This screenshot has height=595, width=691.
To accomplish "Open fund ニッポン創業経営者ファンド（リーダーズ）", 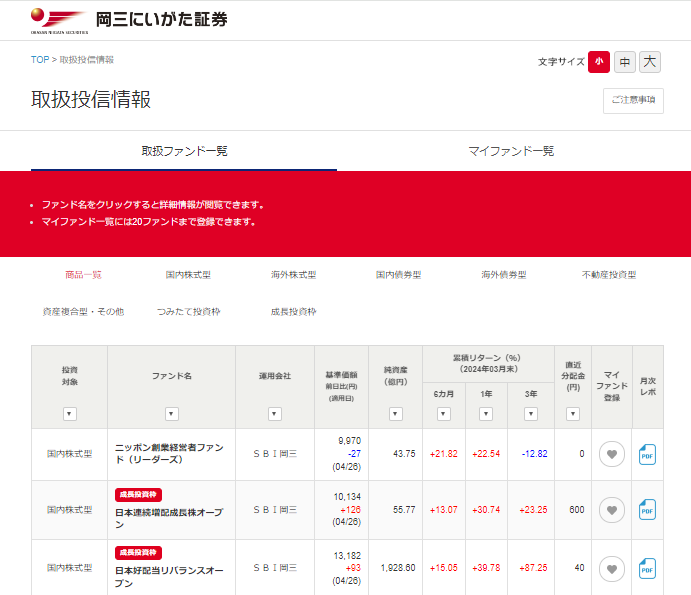I will [x=169, y=454].
